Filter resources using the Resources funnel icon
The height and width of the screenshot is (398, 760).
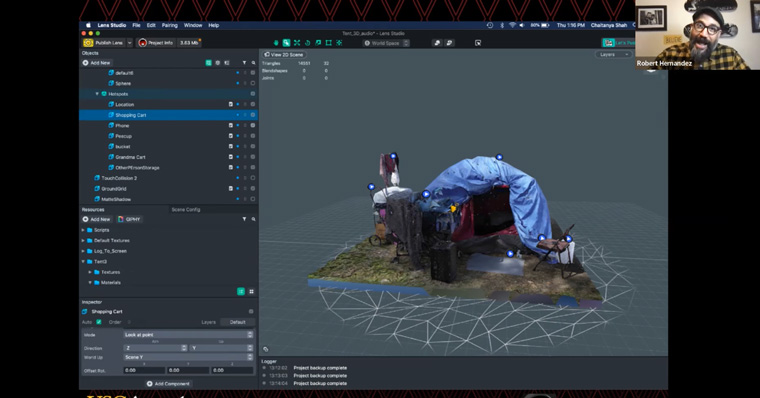coord(244,219)
